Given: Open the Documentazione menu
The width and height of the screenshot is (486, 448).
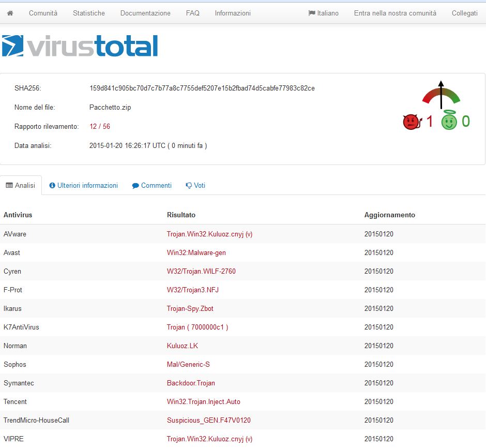Looking at the screenshot, I should (145, 13).
